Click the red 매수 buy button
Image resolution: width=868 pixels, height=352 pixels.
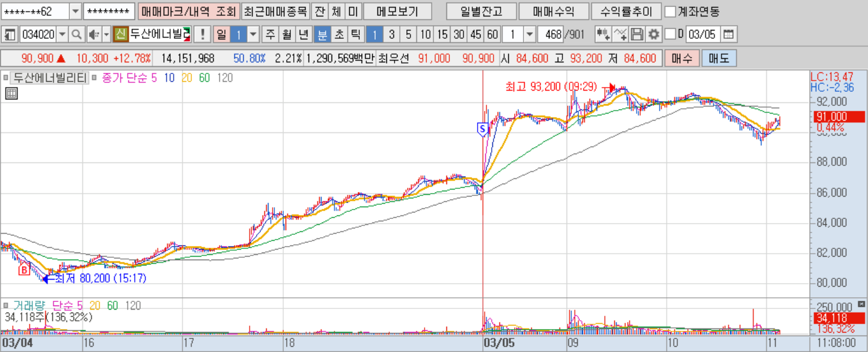(x=681, y=58)
